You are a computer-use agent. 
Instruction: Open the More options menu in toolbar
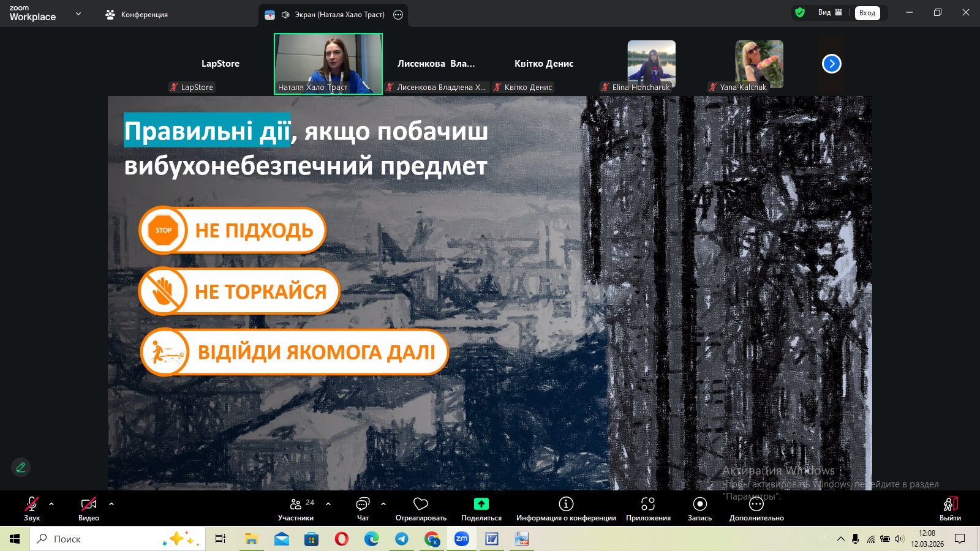756,504
